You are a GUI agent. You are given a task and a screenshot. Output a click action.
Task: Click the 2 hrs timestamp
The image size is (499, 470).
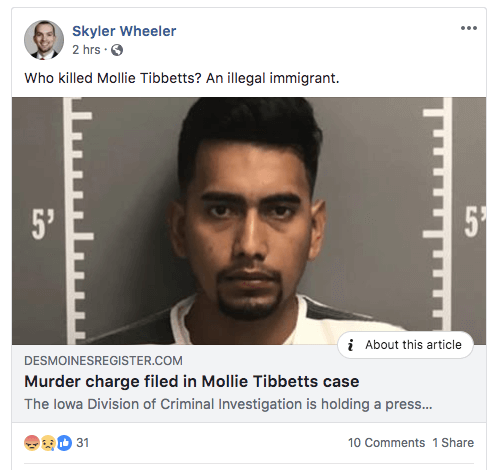(86, 50)
